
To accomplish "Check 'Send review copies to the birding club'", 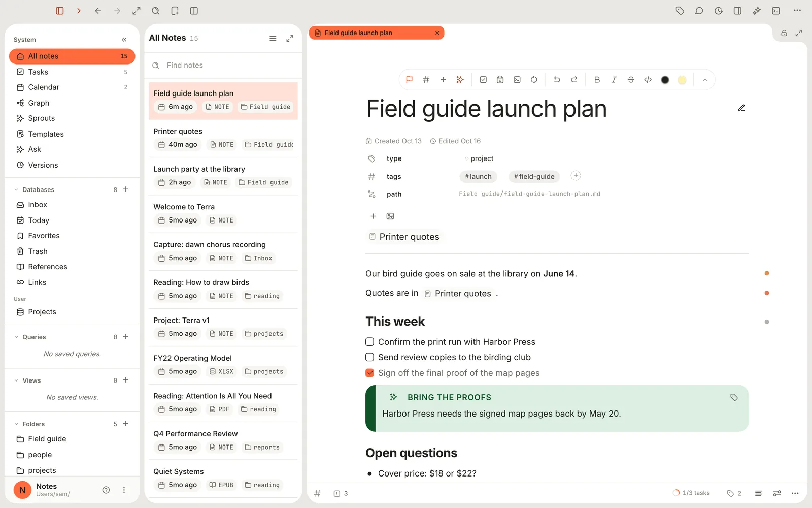I will [x=370, y=357].
